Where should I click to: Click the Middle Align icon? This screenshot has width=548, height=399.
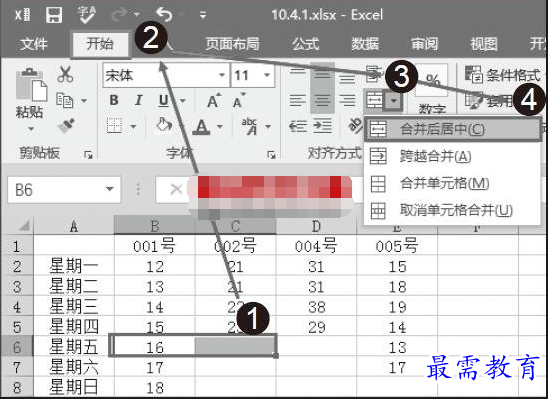[x=322, y=75]
